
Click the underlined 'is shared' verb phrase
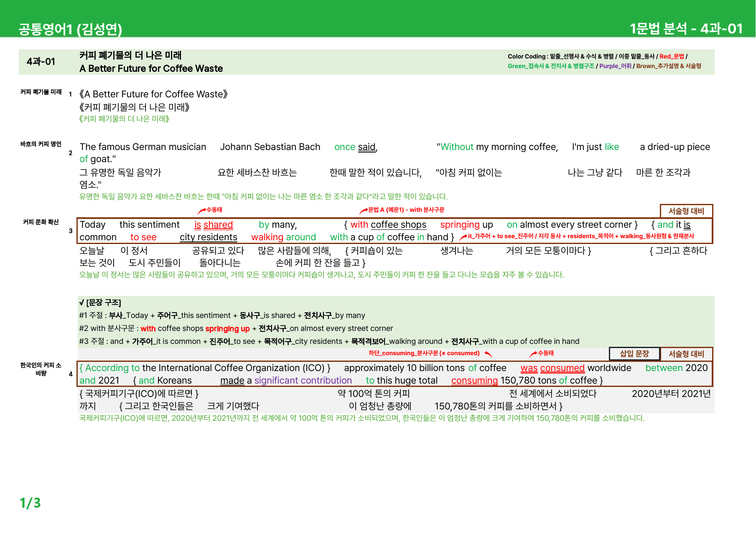click(214, 225)
